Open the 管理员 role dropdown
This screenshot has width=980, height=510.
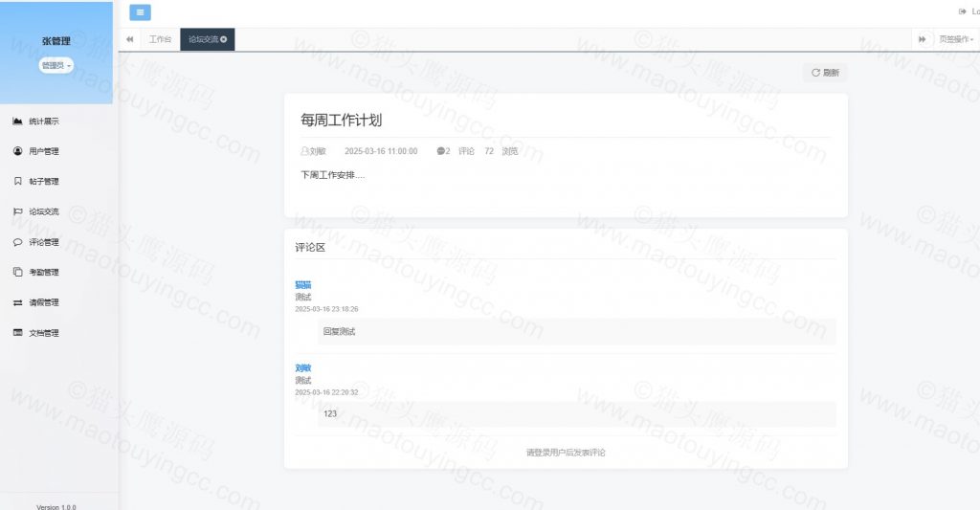(56, 65)
